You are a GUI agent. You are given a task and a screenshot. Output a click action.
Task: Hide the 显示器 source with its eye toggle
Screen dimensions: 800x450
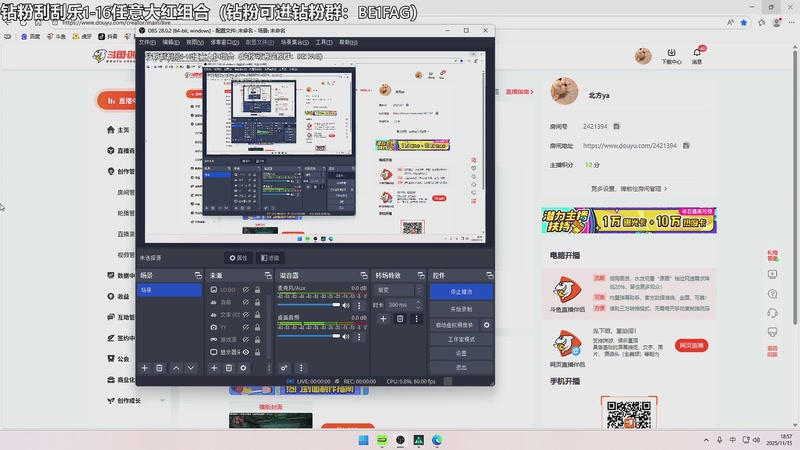[245, 352]
